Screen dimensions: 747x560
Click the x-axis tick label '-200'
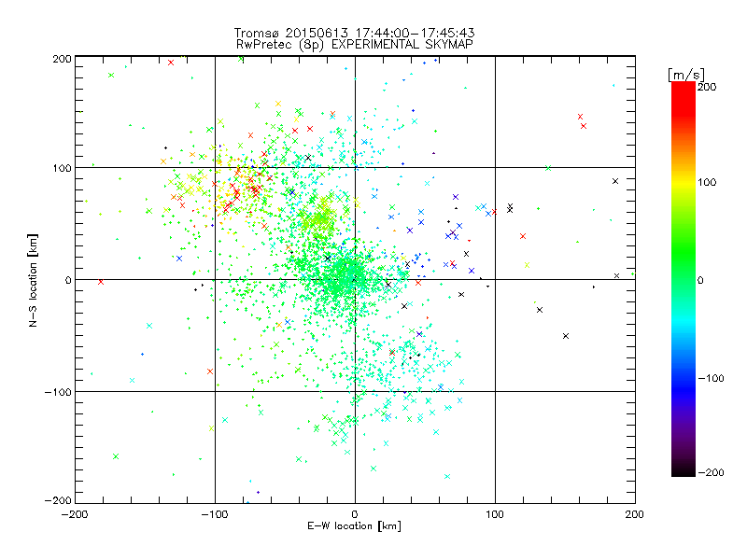[x=75, y=514]
